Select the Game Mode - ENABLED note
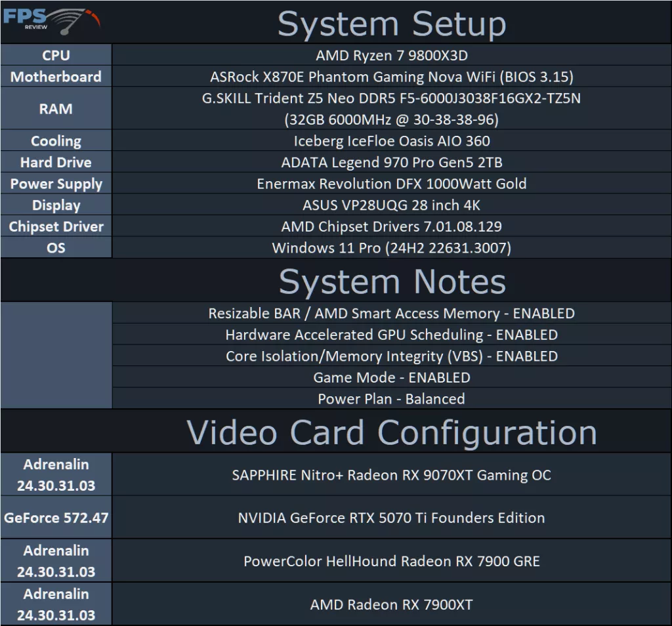 392,377
